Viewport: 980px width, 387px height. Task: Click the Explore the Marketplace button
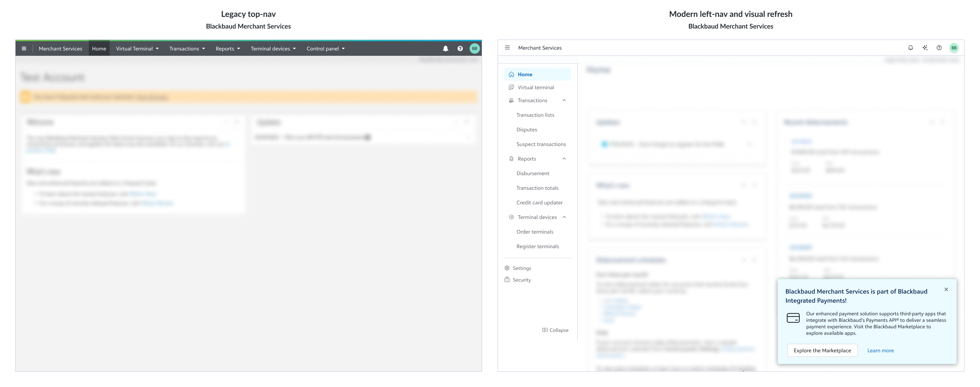tap(822, 350)
